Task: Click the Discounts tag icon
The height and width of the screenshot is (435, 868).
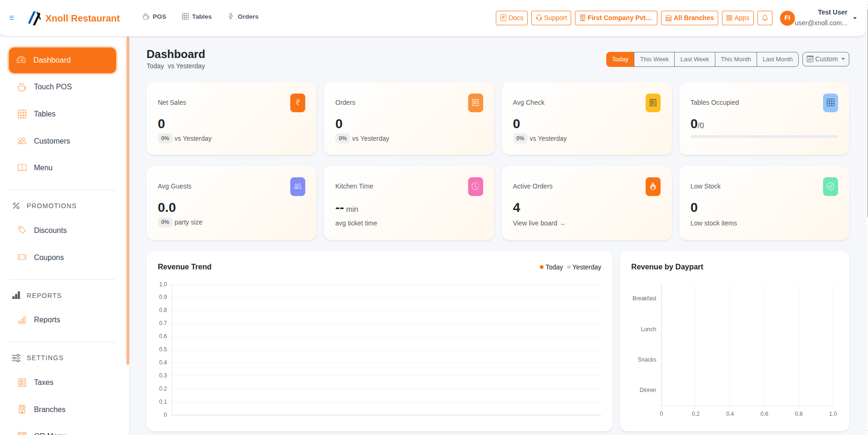Action: click(x=22, y=230)
